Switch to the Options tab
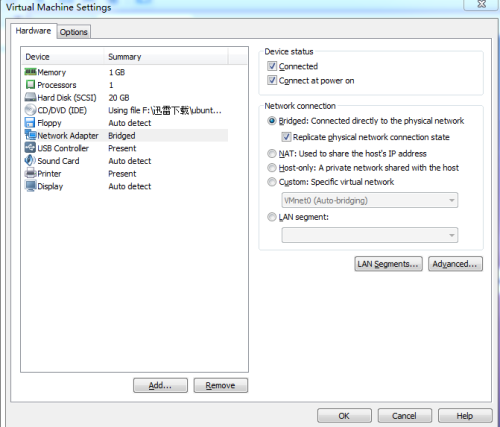 (x=74, y=32)
